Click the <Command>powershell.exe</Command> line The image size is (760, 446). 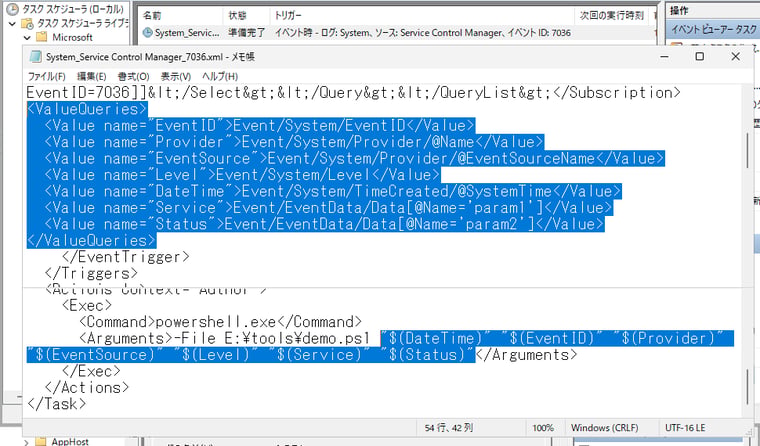point(220,322)
